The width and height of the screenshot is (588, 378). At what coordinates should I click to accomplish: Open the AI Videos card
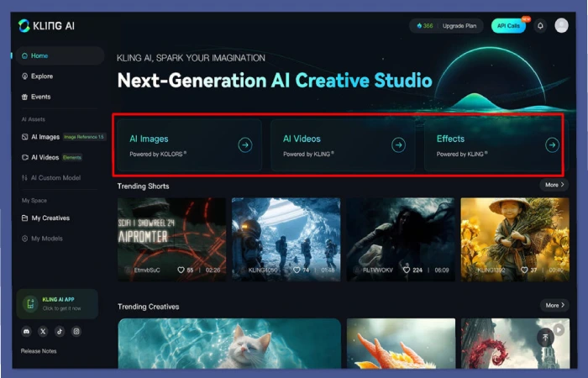click(343, 145)
